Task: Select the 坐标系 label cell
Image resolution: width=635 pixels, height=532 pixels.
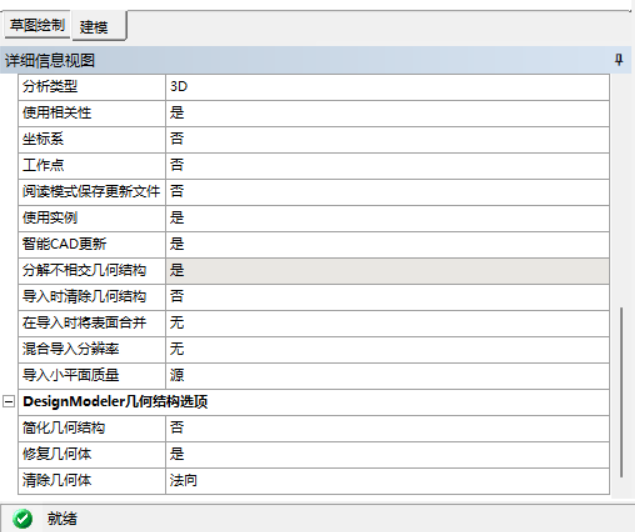Action: click(92, 139)
